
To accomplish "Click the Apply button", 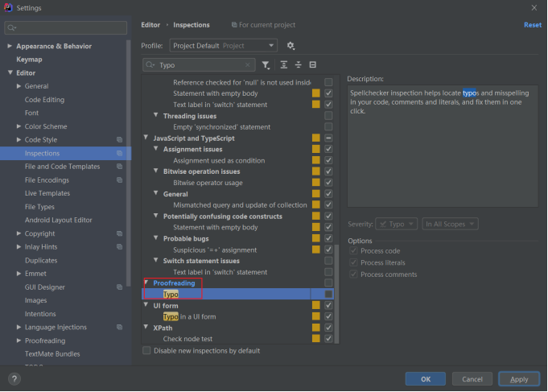I will point(519,378).
